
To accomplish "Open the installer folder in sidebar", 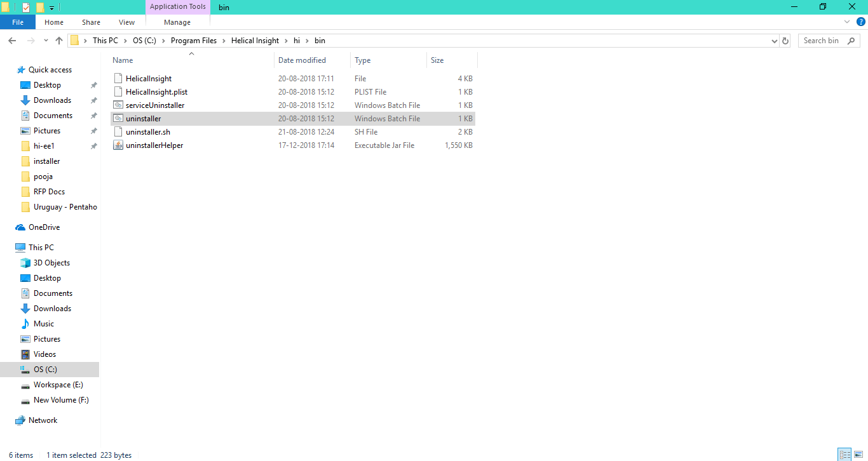I will pyautogui.click(x=46, y=161).
